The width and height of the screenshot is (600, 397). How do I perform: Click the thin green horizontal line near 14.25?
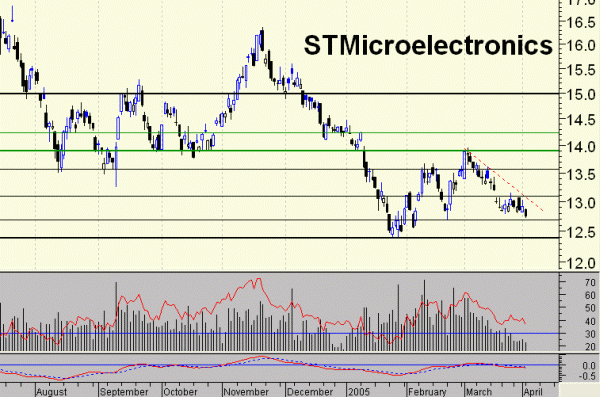(x=279, y=133)
